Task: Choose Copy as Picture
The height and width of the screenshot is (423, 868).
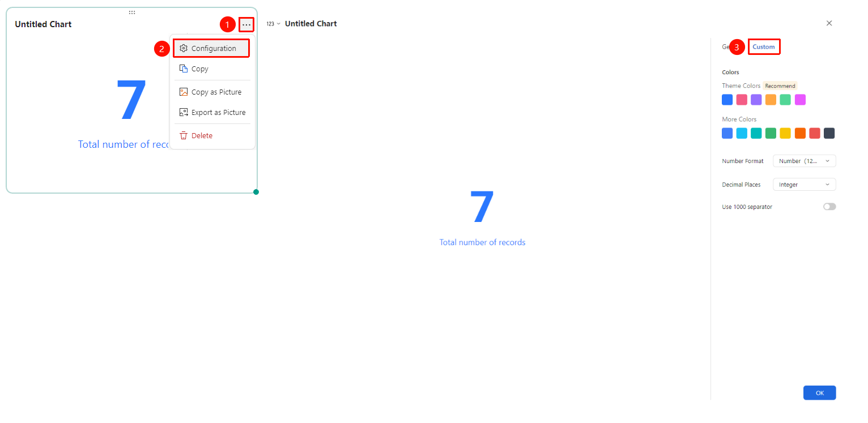Action: (211, 92)
